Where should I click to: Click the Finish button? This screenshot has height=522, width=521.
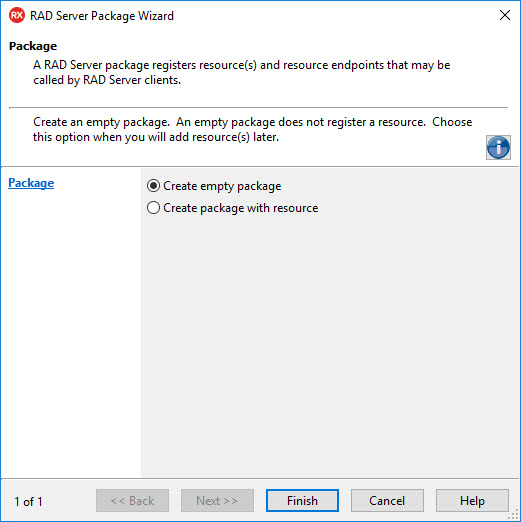[x=302, y=500]
